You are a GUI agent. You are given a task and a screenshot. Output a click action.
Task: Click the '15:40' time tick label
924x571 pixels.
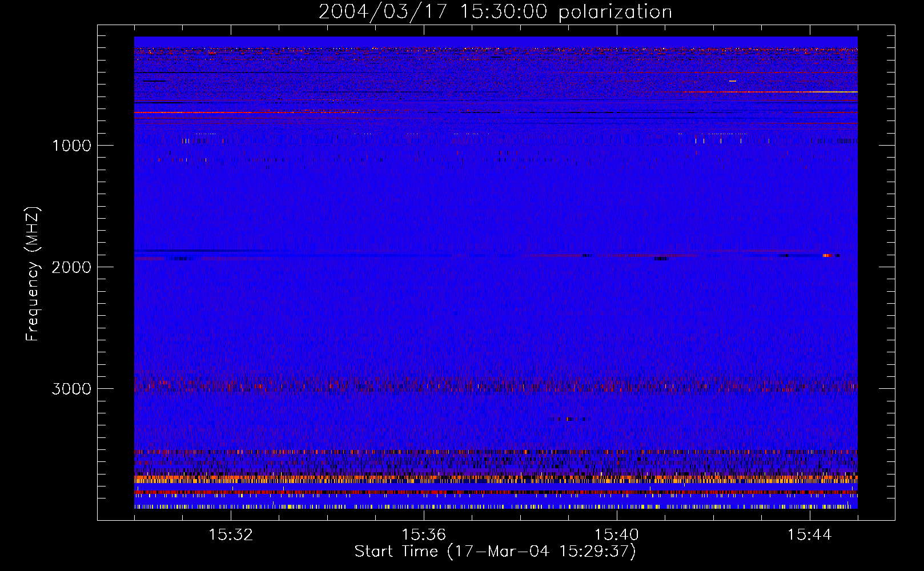tap(617, 535)
